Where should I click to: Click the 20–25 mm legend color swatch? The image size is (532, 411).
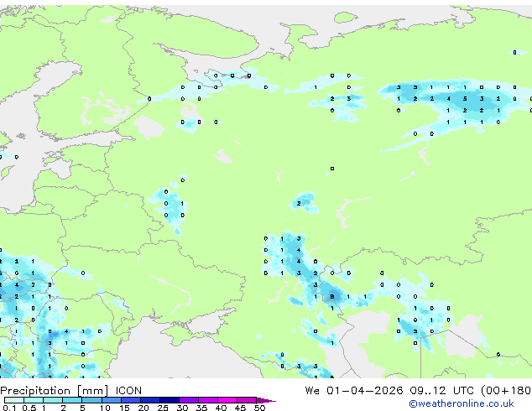[x=149, y=400]
